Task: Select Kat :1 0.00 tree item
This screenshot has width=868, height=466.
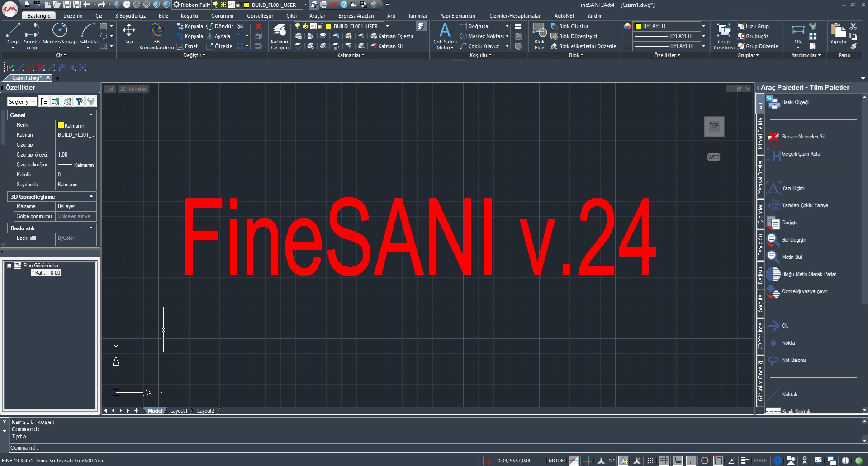Action: [x=46, y=273]
